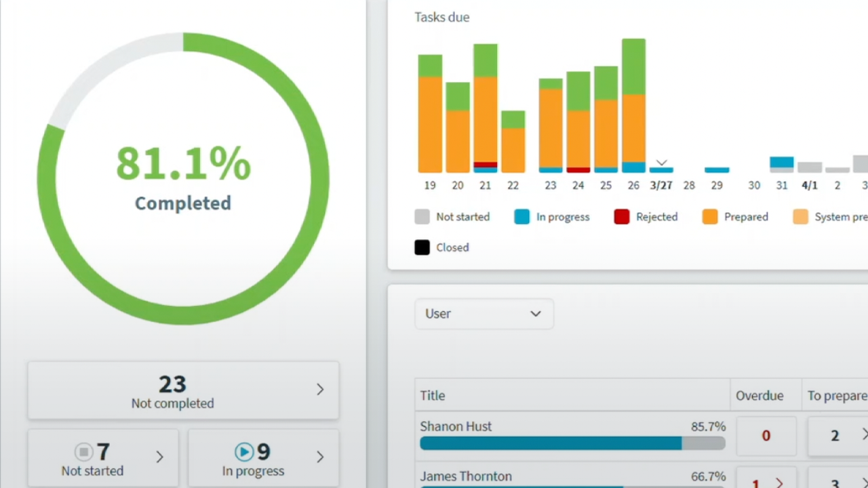This screenshot has height=488, width=868.
Task: Click the bar for day 22
Action: pos(513,142)
